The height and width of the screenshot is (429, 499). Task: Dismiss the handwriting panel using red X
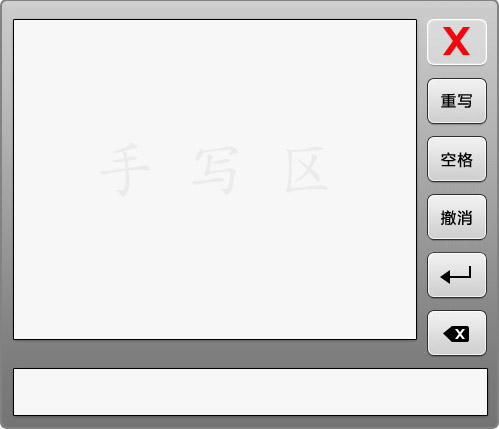[x=457, y=42]
